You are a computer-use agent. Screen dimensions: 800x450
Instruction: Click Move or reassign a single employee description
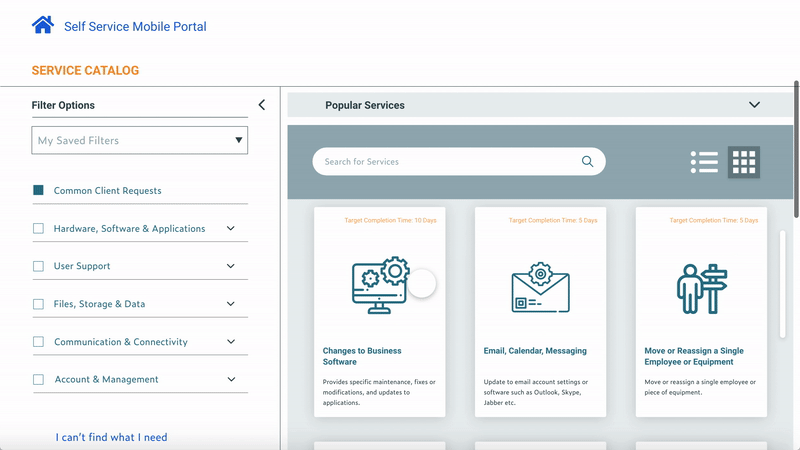[x=700, y=387]
